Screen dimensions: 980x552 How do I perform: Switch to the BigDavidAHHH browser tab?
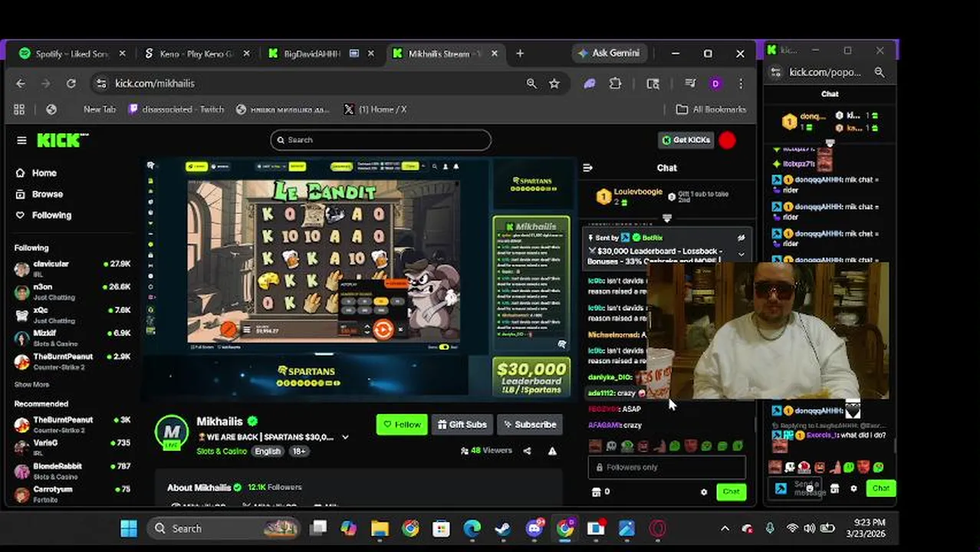(x=313, y=54)
